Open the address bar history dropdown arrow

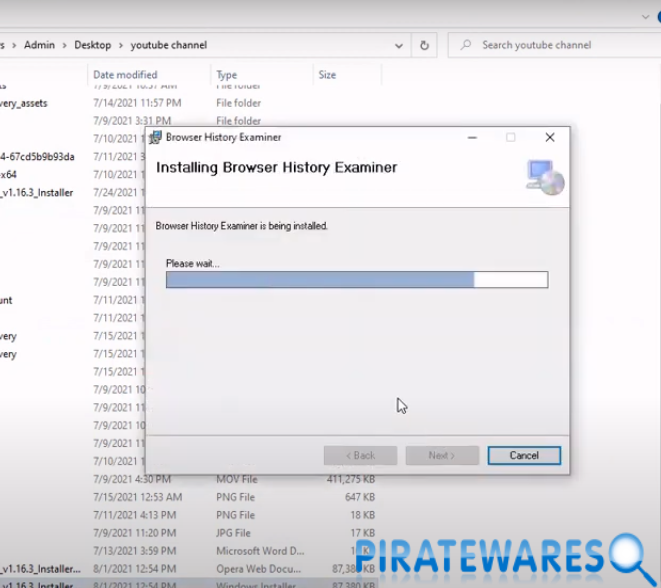tap(399, 45)
